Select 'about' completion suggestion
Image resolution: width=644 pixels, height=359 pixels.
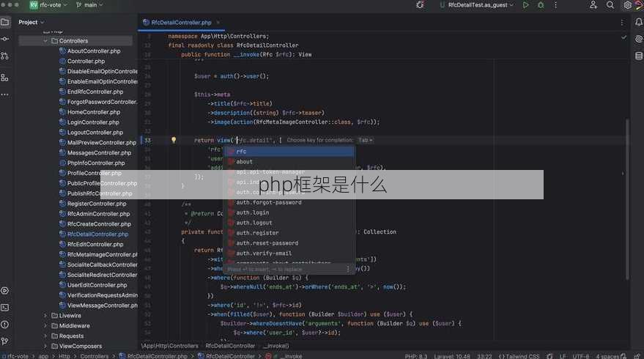click(x=289, y=162)
